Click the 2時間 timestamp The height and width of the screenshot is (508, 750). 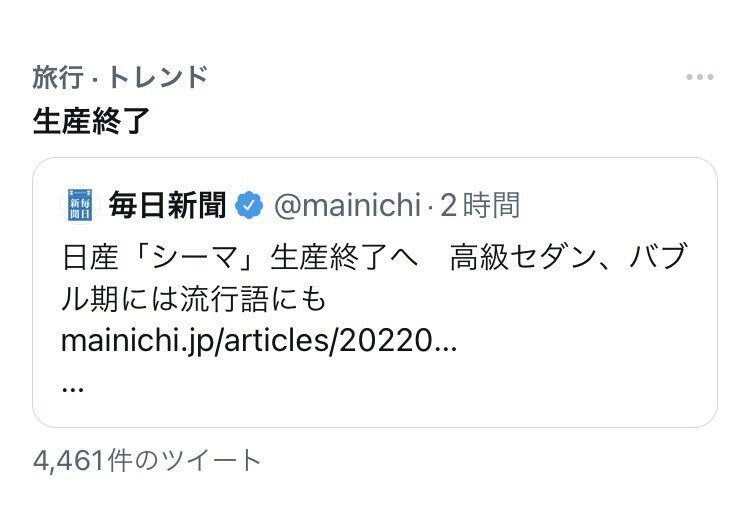(480, 206)
